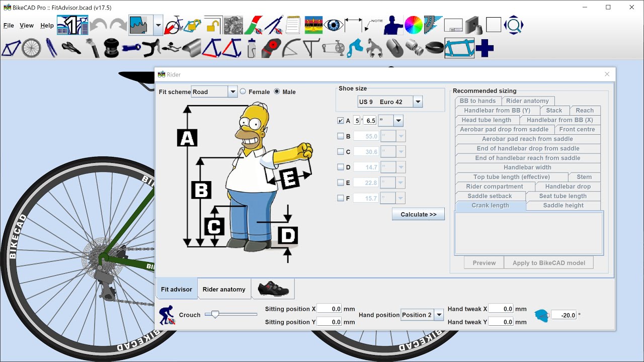
Task: Click the redo arrow in the toolbar
Action: 118,25
